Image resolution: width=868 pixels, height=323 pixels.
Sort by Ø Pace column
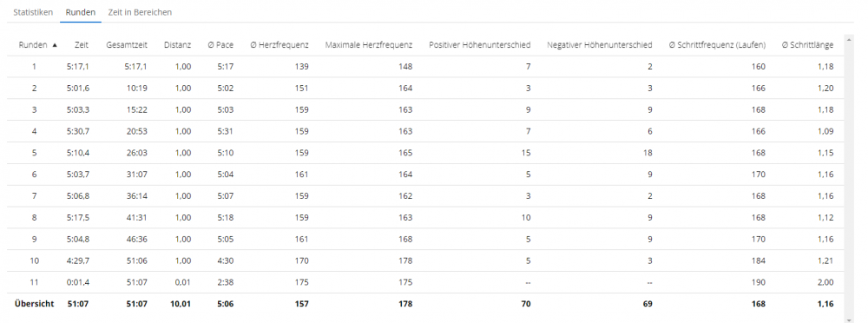tap(220, 45)
